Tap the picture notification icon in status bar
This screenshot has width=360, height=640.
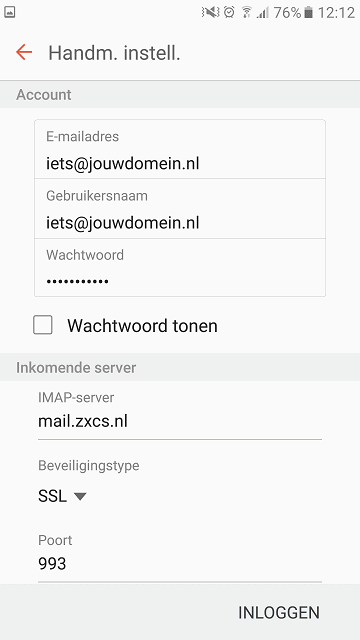[x=10, y=12]
